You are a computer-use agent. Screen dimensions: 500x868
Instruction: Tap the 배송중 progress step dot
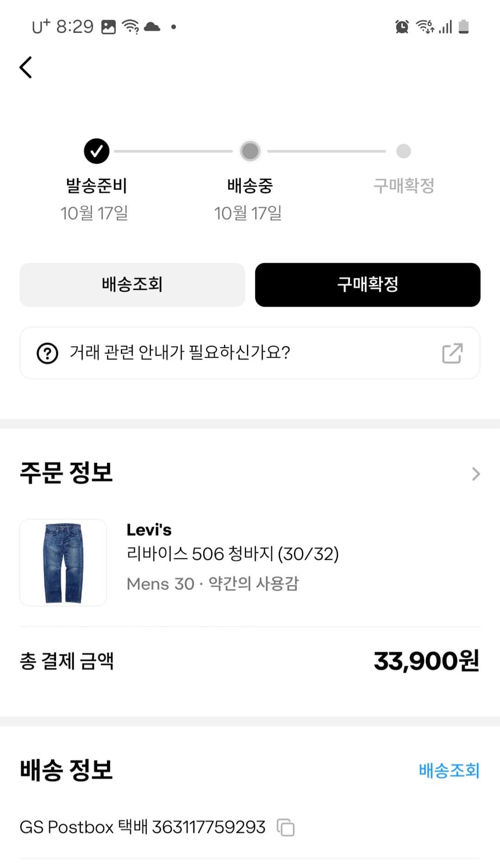coord(250,151)
